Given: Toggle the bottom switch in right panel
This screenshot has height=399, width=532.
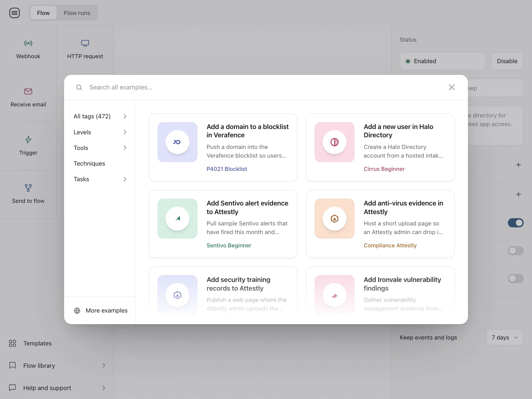Looking at the screenshot, I should [516, 278].
